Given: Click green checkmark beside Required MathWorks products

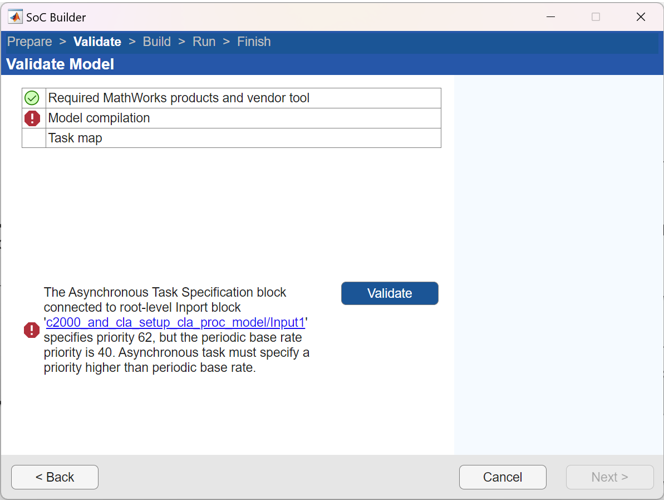Looking at the screenshot, I should 32,98.
